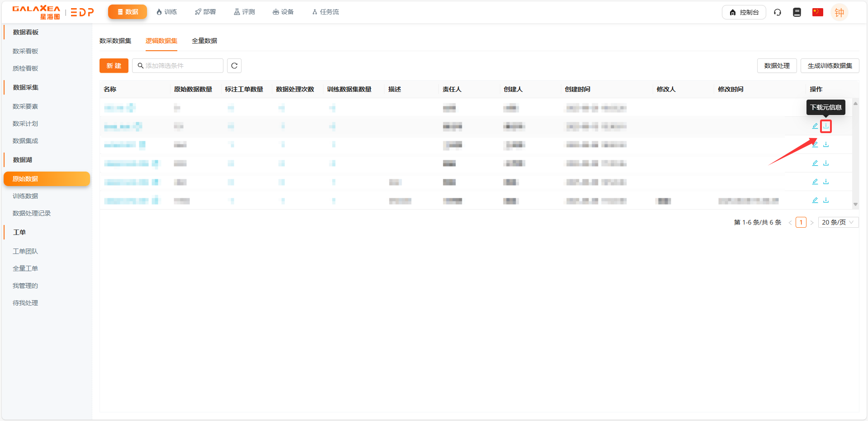The height and width of the screenshot is (421, 868).
Task: Switch language via the China flag icon
Action: click(x=817, y=12)
